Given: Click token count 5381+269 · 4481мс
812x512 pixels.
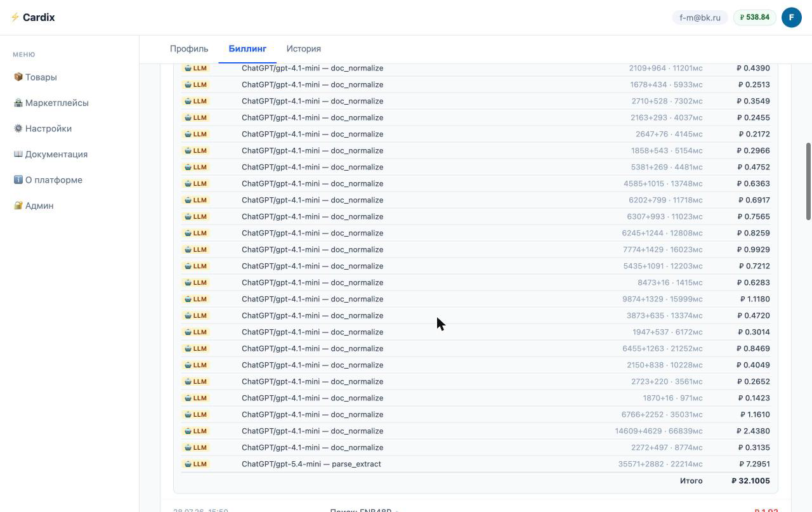Looking at the screenshot, I should tap(667, 167).
